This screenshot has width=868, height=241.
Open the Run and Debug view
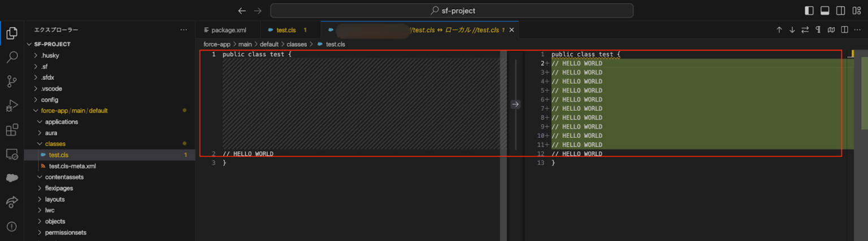(x=12, y=106)
